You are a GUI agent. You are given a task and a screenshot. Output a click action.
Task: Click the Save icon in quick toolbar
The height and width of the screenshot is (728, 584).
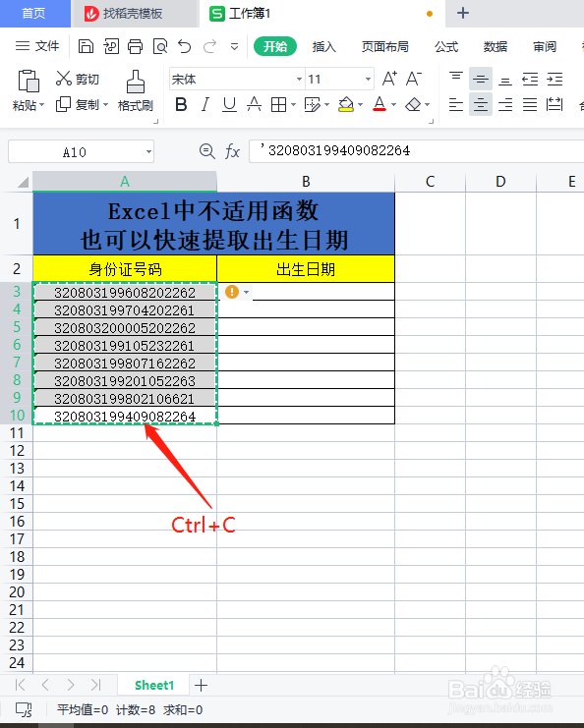coord(86,46)
